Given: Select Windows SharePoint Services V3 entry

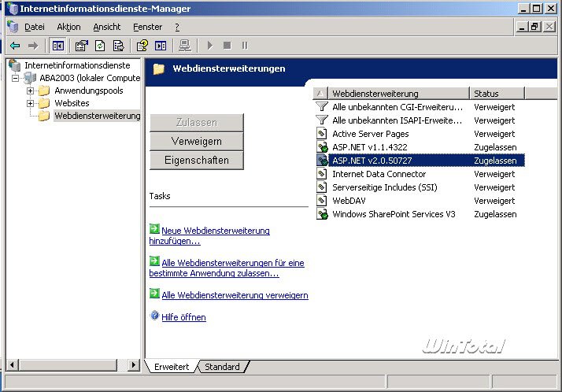Looking at the screenshot, I should click(394, 214).
